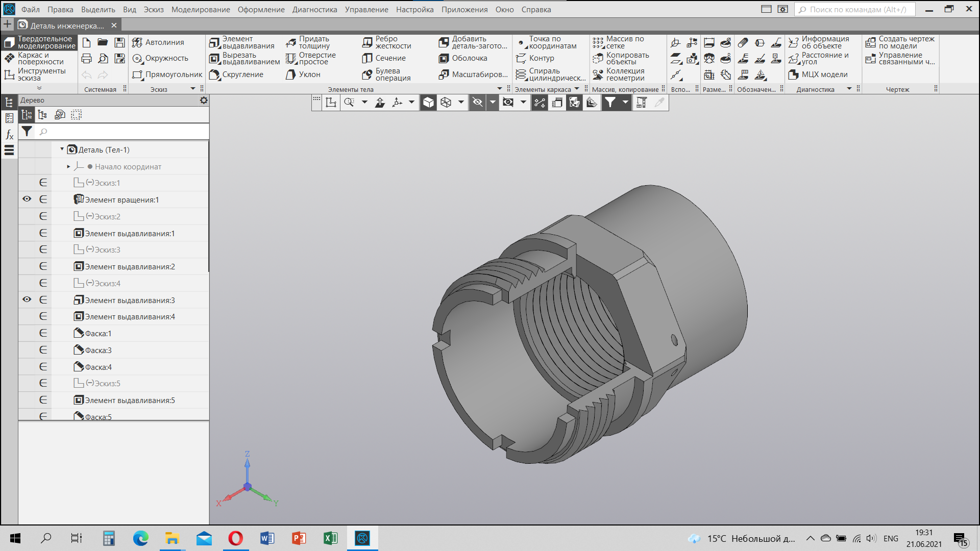Click Создать чертеж по модели

(900, 42)
